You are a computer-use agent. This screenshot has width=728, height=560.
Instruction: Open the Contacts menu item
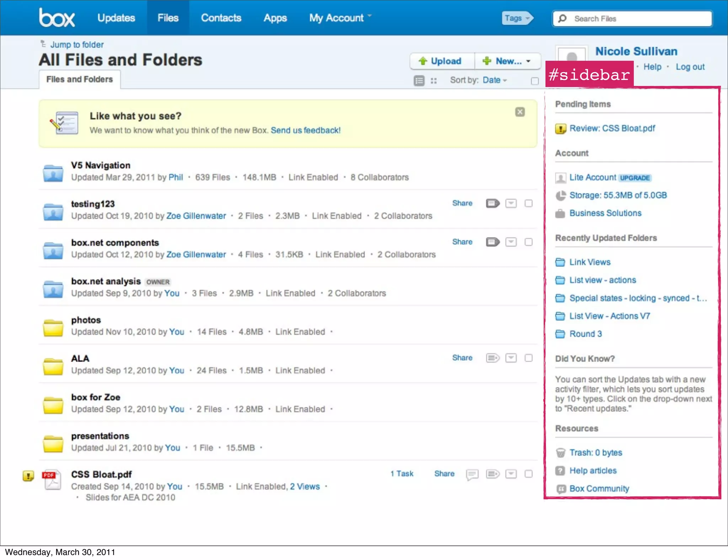pos(221,18)
